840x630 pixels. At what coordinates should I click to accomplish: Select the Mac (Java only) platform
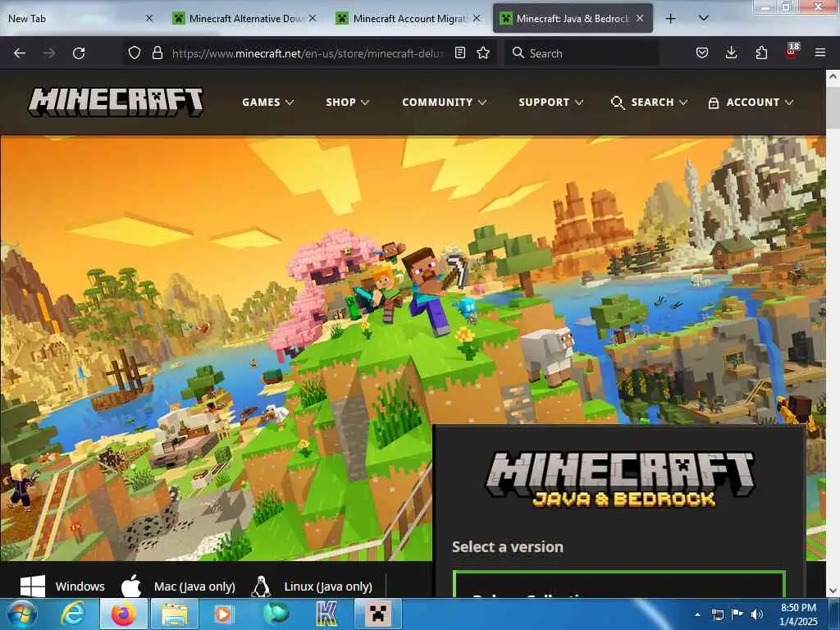(178, 586)
